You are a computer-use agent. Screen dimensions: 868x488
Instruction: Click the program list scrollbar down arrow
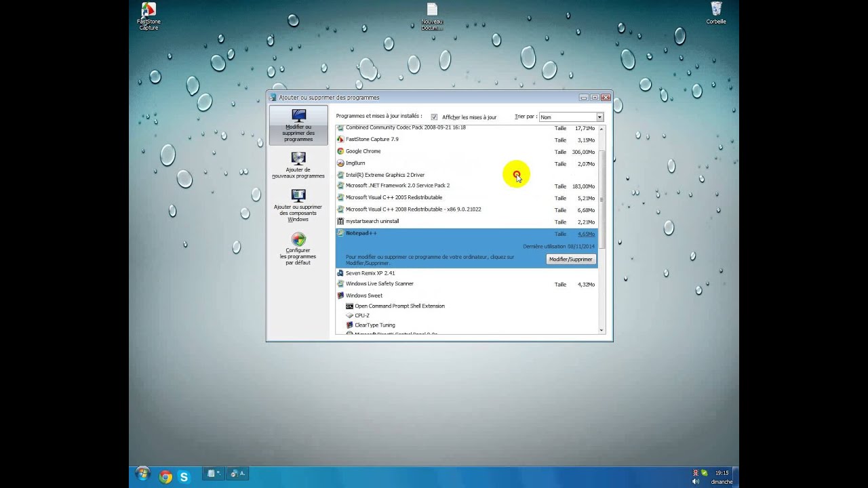[x=601, y=330]
